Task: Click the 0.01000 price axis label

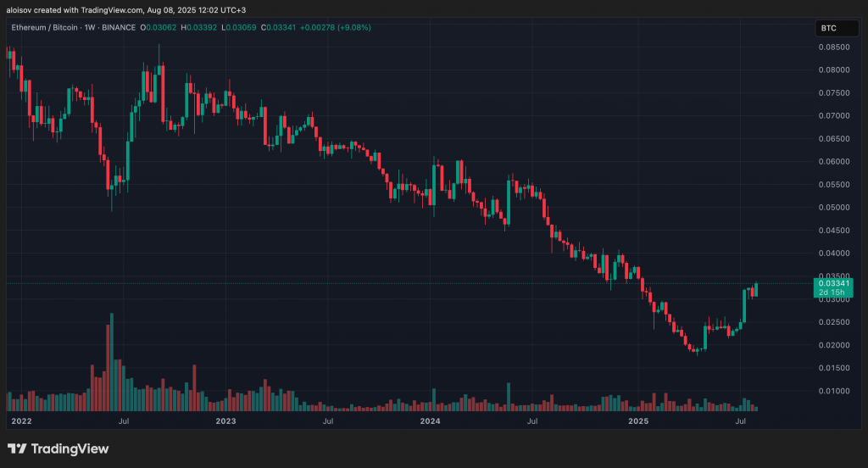Action: click(x=834, y=391)
